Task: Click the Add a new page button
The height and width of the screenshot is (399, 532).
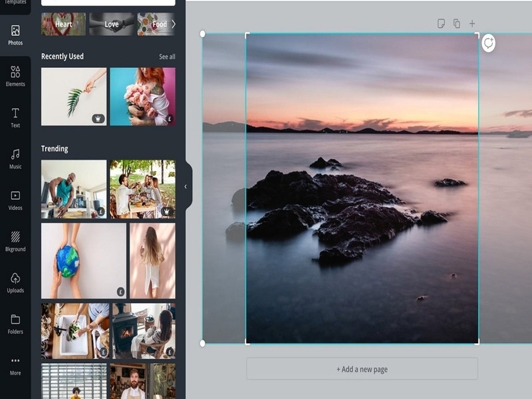Action: pos(362,369)
